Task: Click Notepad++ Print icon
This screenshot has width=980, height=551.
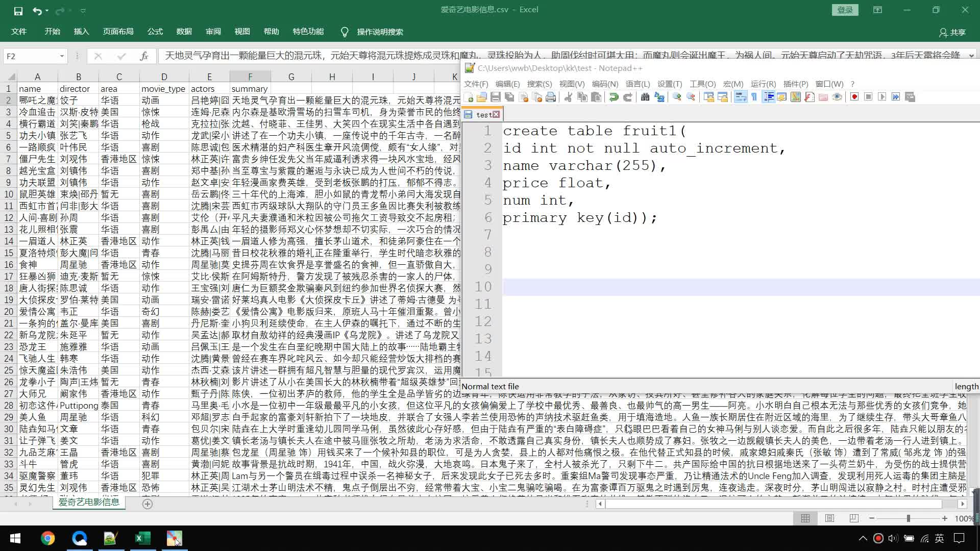Action: (551, 97)
